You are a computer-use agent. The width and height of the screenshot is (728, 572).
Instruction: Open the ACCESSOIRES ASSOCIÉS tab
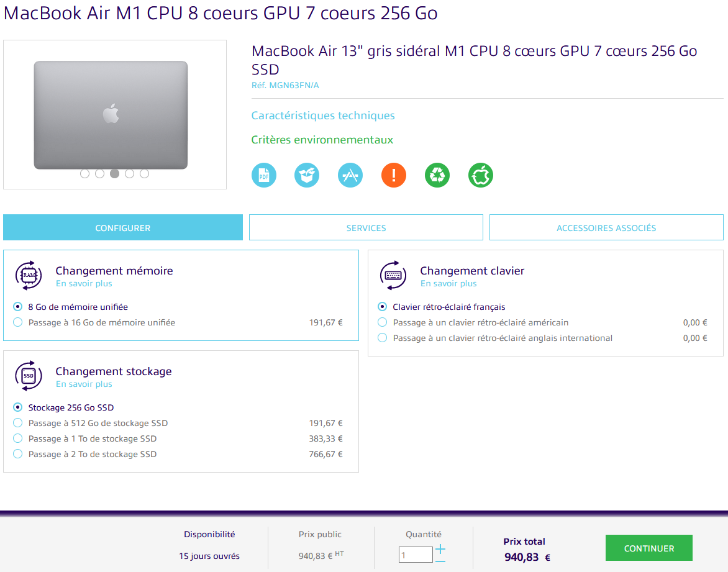[606, 227]
